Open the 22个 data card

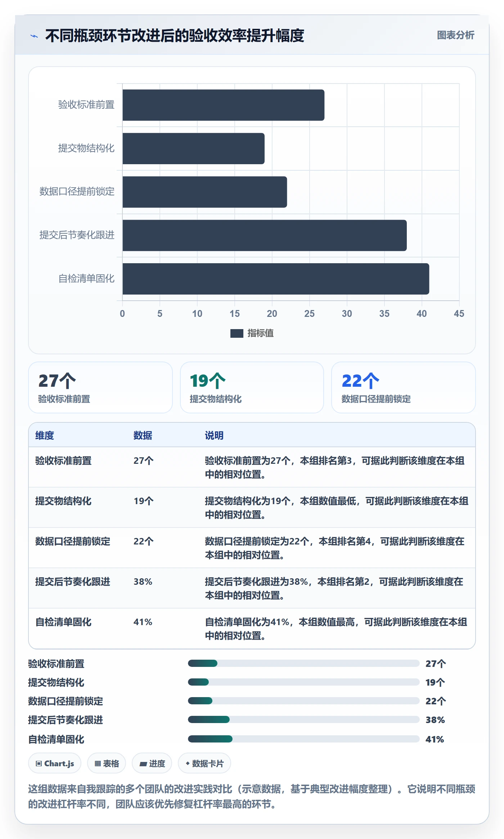click(x=404, y=387)
